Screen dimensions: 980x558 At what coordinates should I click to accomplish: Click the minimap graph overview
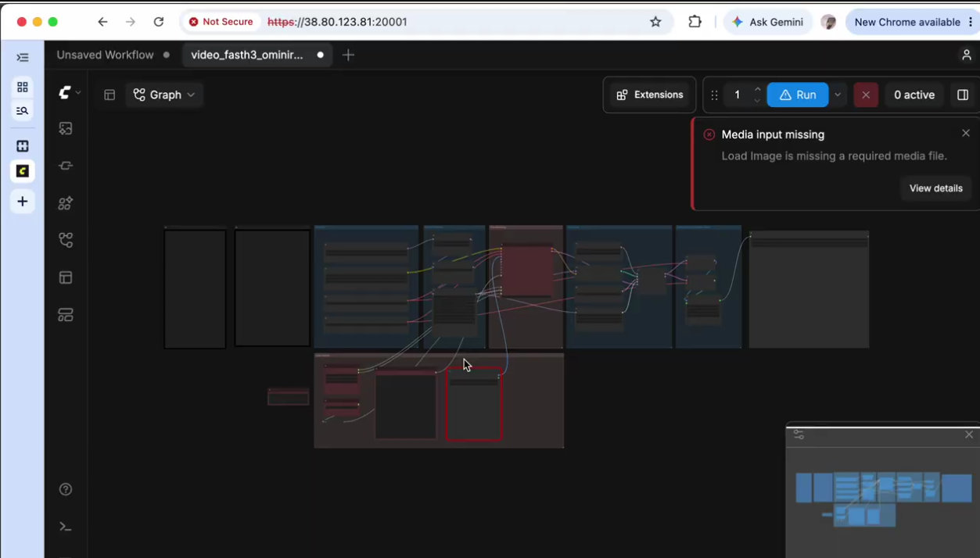(884, 499)
